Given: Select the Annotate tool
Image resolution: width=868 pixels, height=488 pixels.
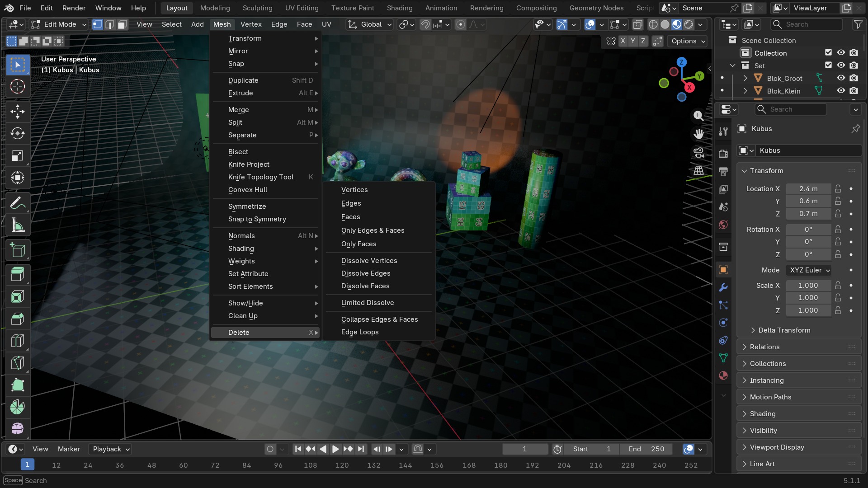Looking at the screenshot, I should [x=18, y=203].
